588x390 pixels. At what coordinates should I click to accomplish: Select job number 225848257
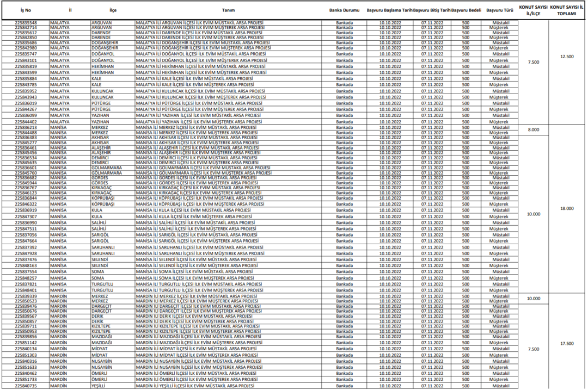coord(26,278)
